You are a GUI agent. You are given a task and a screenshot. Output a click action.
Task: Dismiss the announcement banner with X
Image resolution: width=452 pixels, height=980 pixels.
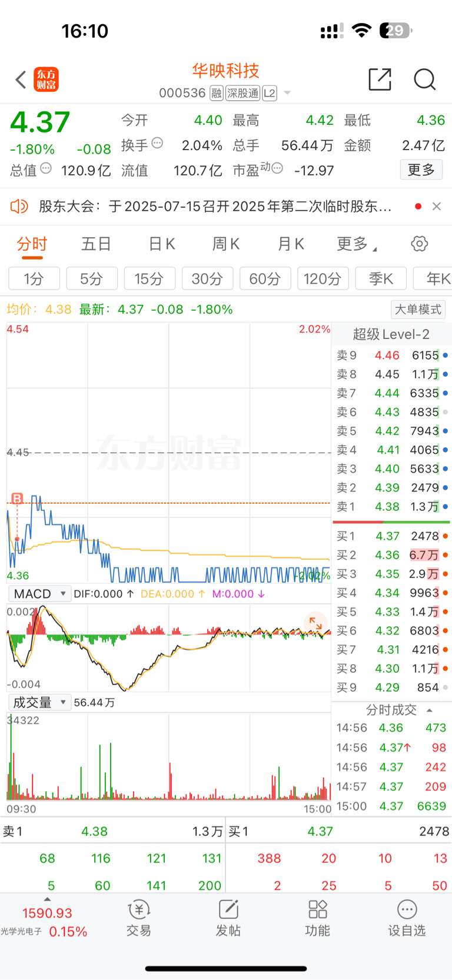(x=436, y=206)
